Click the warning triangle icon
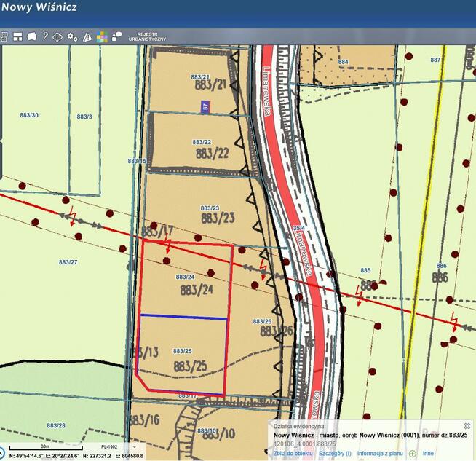Viewport: 476px width, 461px height. pyautogui.click(x=87, y=36)
